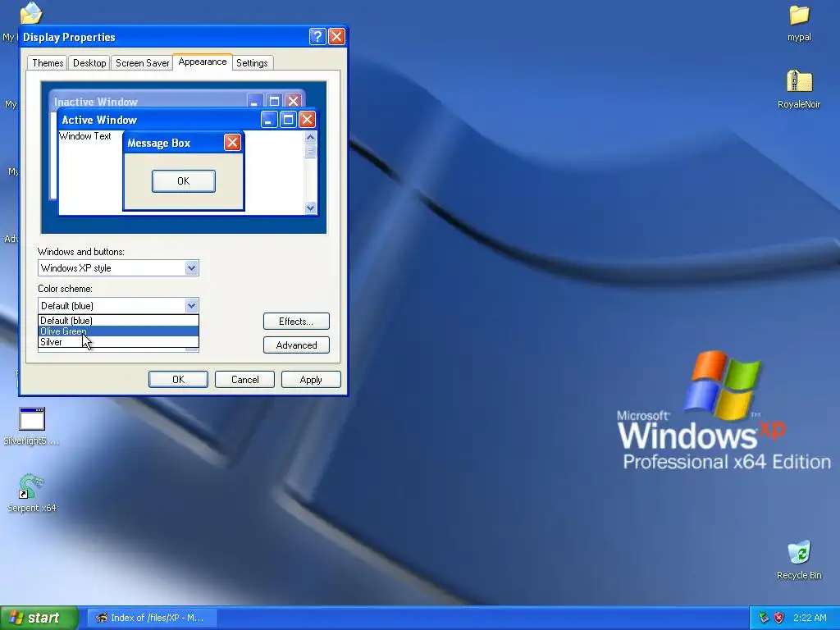This screenshot has width=840, height=630.
Task: Choose Default (blue) from the list
Action: [x=118, y=321]
